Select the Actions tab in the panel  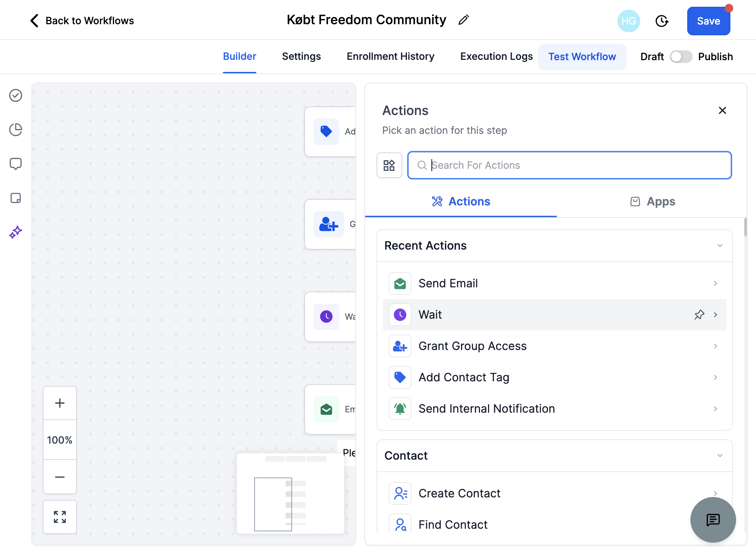461,202
